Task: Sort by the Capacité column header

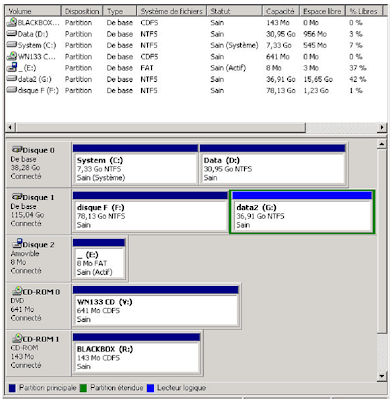Action: pyautogui.click(x=281, y=11)
